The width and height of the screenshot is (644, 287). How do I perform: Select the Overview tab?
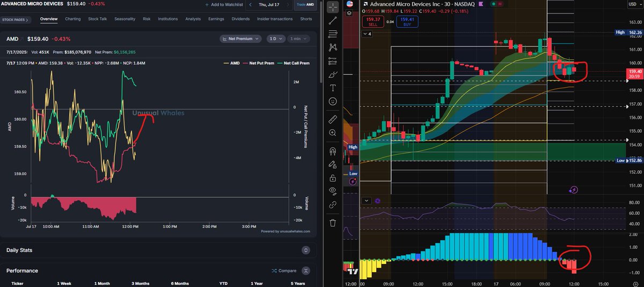[49, 19]
